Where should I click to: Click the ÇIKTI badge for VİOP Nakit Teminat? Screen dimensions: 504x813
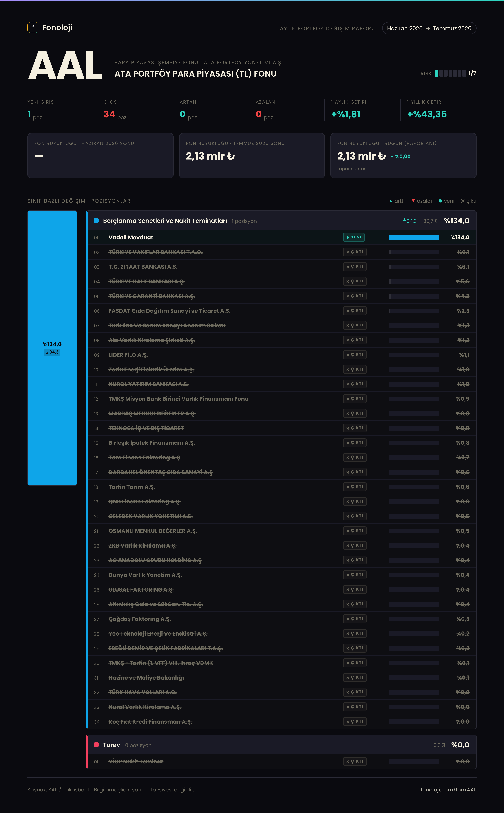tap(355, 761)
